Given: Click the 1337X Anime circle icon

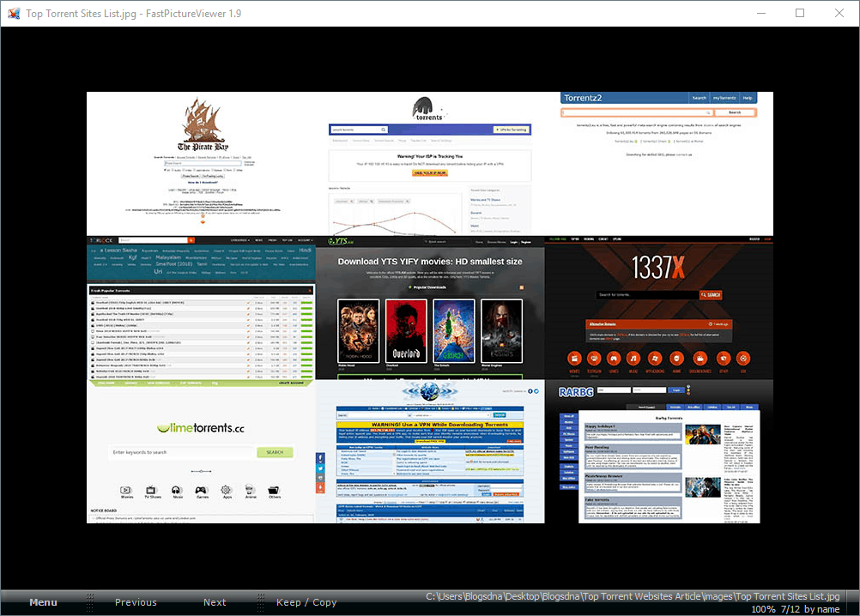Looking at the screenshot, I should click(676, 359).
